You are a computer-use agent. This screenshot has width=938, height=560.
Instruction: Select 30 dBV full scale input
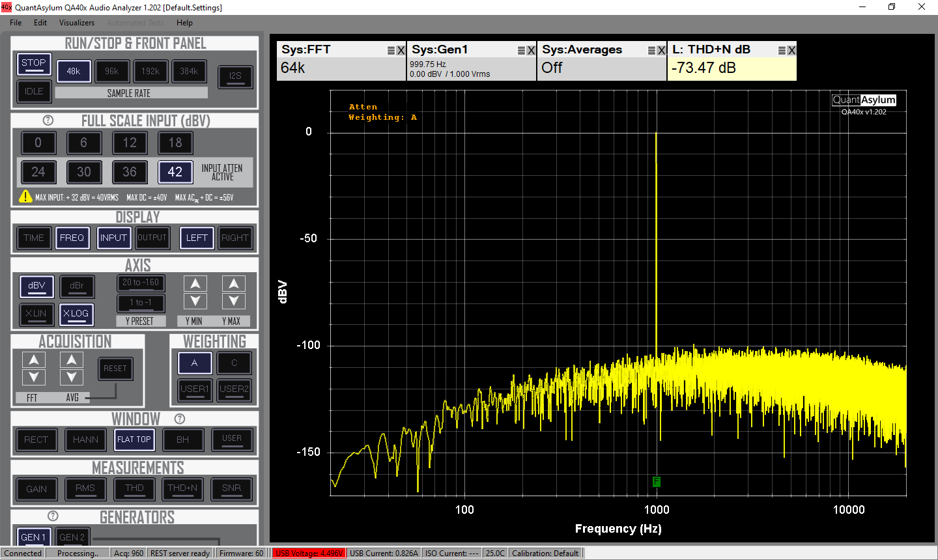(x=84, y=172)
